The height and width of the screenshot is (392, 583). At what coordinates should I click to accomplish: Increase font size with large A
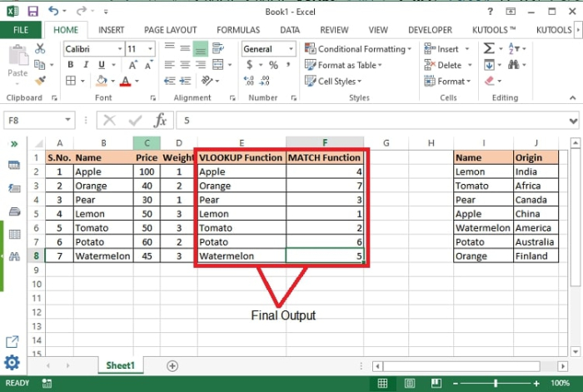(x=132, y=65)
